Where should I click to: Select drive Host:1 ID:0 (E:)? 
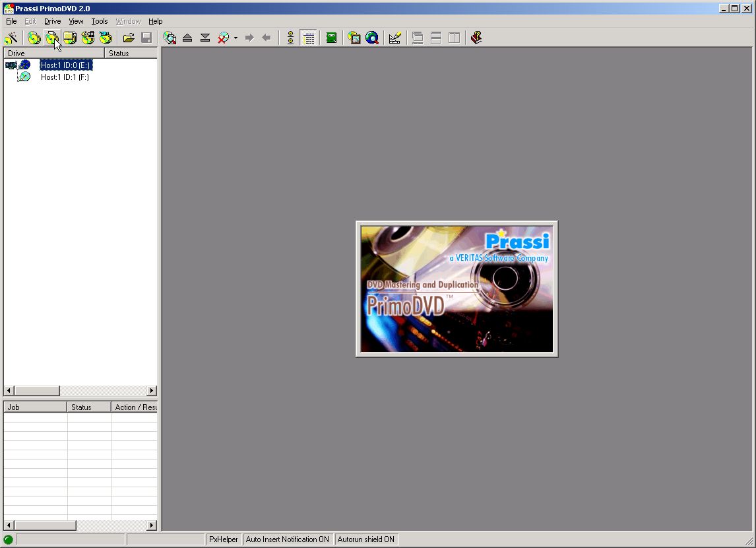coord(65,65)
